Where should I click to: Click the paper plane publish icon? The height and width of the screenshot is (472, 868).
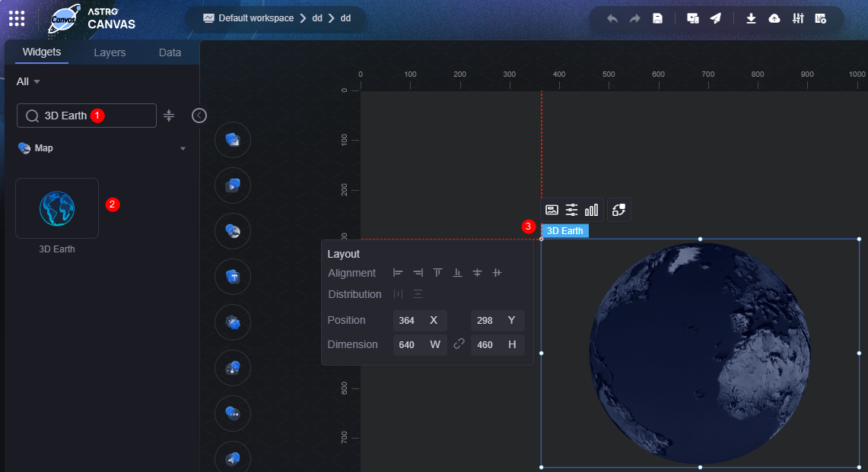tap(715, 18)
